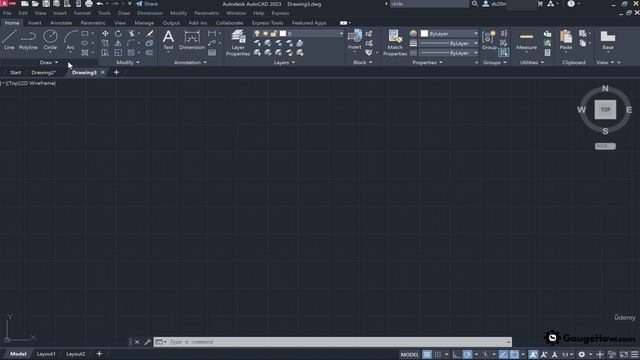Image resolution: width=640 pixels, height=360 pixels.
Task: Open Layer Properties manager
Action: point(238,42)
